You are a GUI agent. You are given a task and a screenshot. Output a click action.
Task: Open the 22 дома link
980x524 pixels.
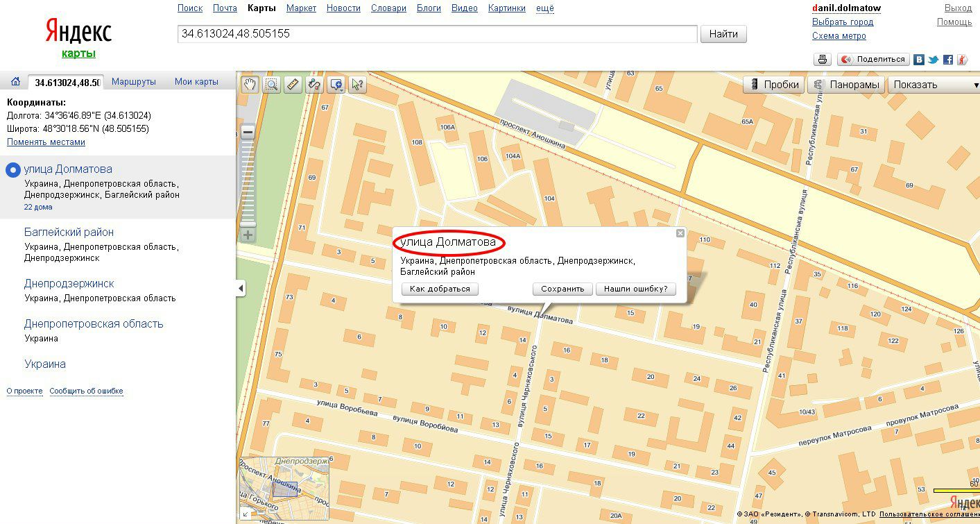click(x=38, y=207)
